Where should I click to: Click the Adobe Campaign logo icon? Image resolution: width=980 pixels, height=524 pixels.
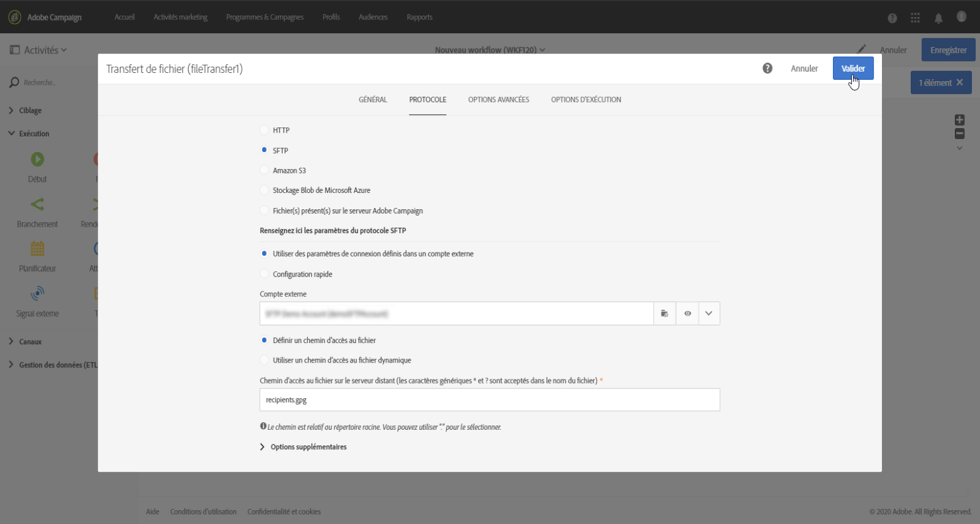(14, 17)
